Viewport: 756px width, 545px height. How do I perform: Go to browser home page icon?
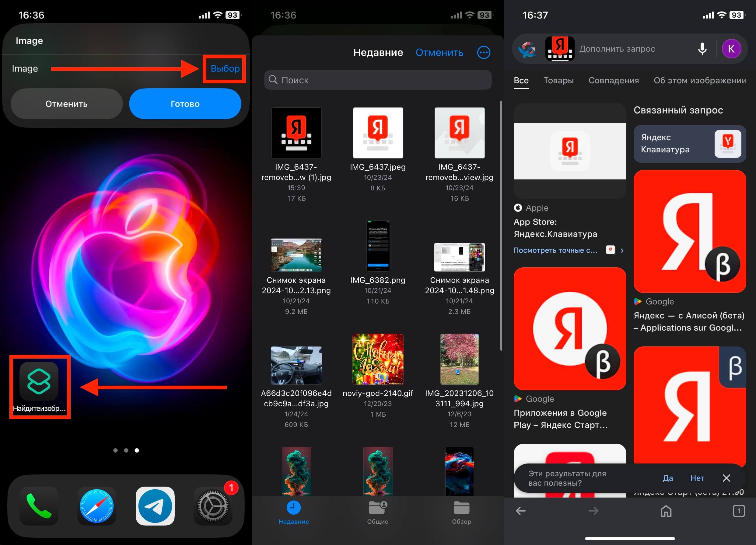[666, 511]
